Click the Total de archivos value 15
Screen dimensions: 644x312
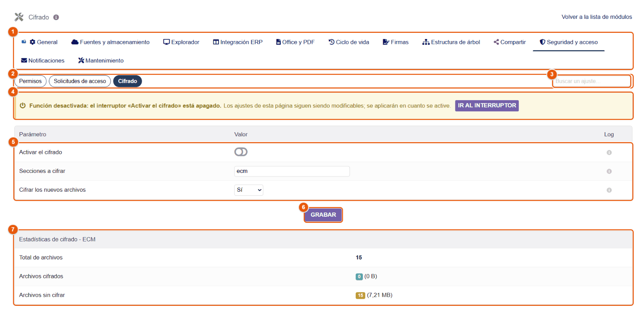(x=359, y=257)
